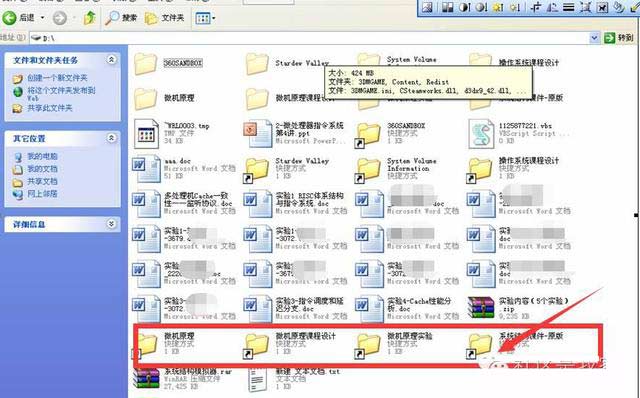Viewport: 640px width, 398px height.
Task: Collapse the File and Folder Tasks panel
Action: pos(111,60)
